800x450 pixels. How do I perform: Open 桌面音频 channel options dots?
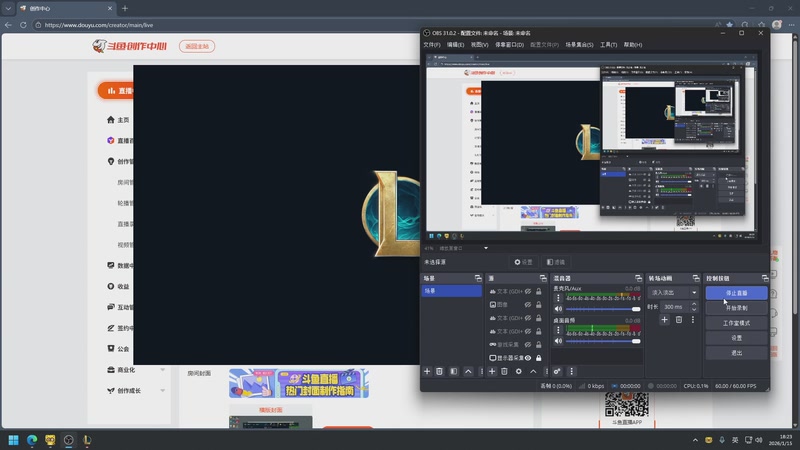tap(558, 330)
